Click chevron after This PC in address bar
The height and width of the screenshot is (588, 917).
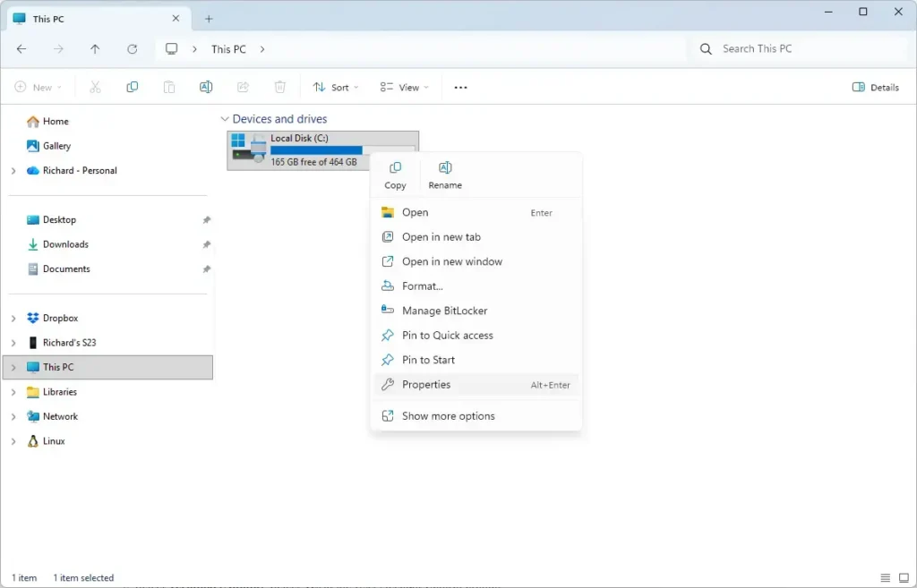262,49
